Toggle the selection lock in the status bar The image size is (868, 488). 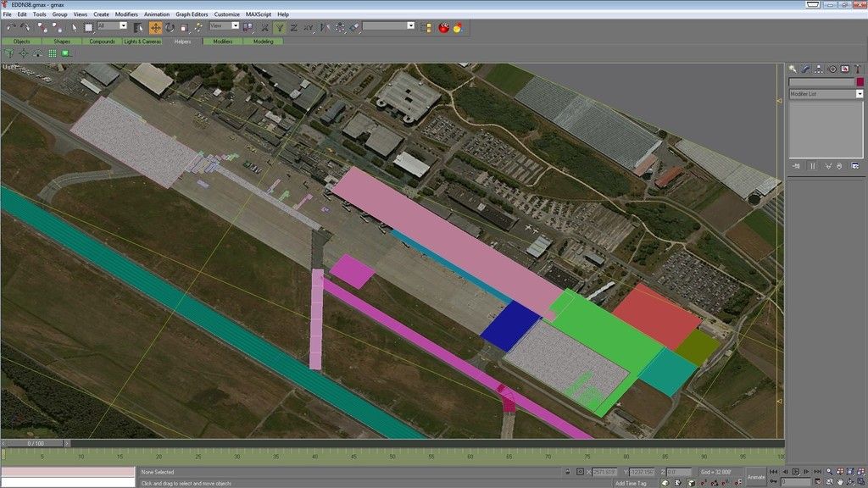566,471
